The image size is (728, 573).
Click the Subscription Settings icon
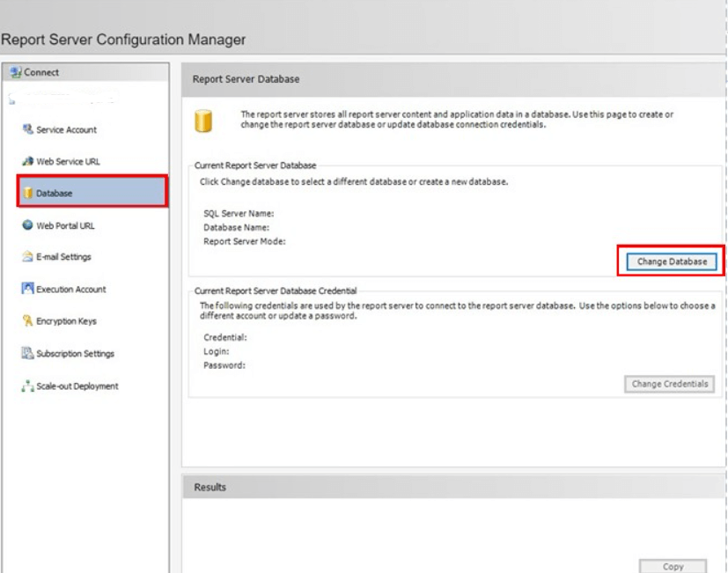coord(27,354)
